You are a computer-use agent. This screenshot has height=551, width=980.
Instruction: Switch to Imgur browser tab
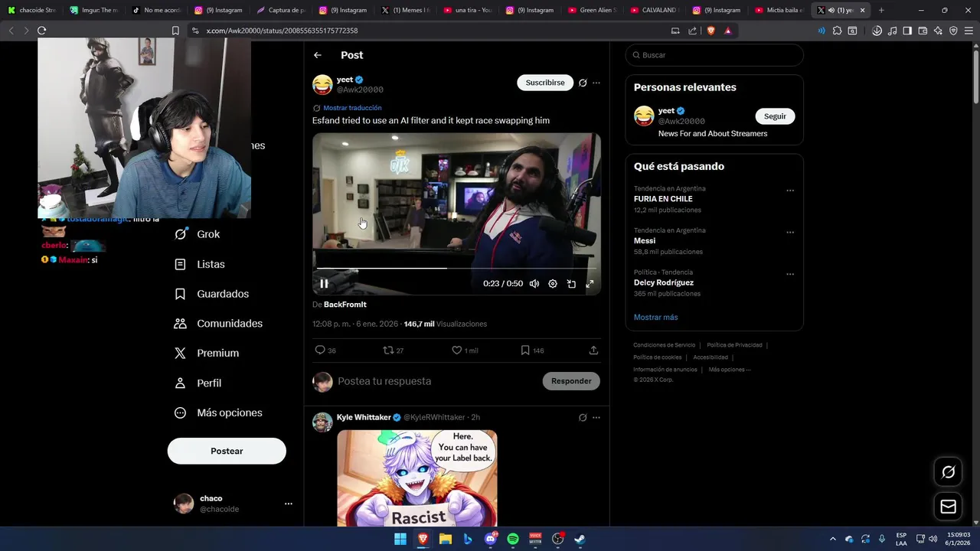[x=93, y=10]
